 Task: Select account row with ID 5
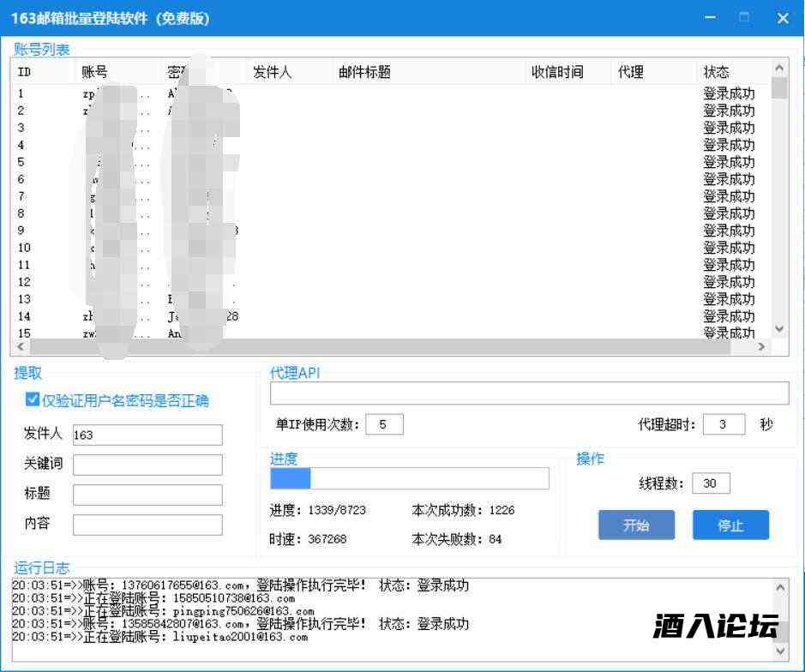tap(391, 162)
